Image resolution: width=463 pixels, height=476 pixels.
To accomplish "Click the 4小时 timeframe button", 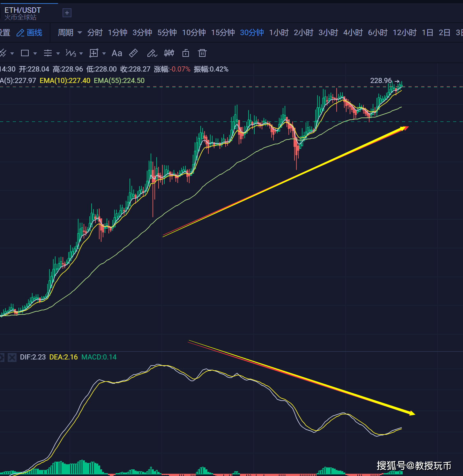I will tap(353, 33).
